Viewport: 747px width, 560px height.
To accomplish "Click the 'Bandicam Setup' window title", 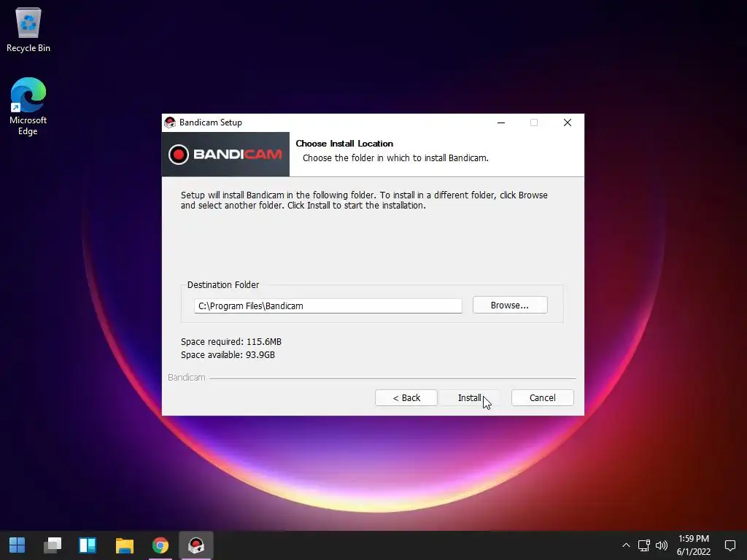I will click(x=211, y=122).
